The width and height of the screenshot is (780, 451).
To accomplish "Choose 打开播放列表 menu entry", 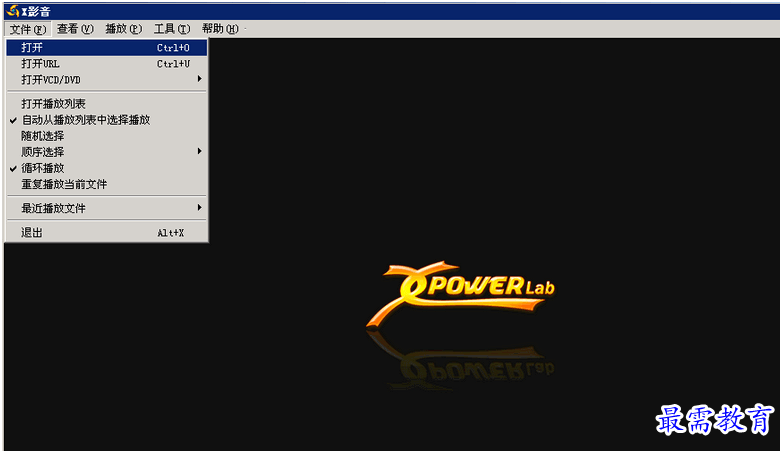I will point(106,104).
